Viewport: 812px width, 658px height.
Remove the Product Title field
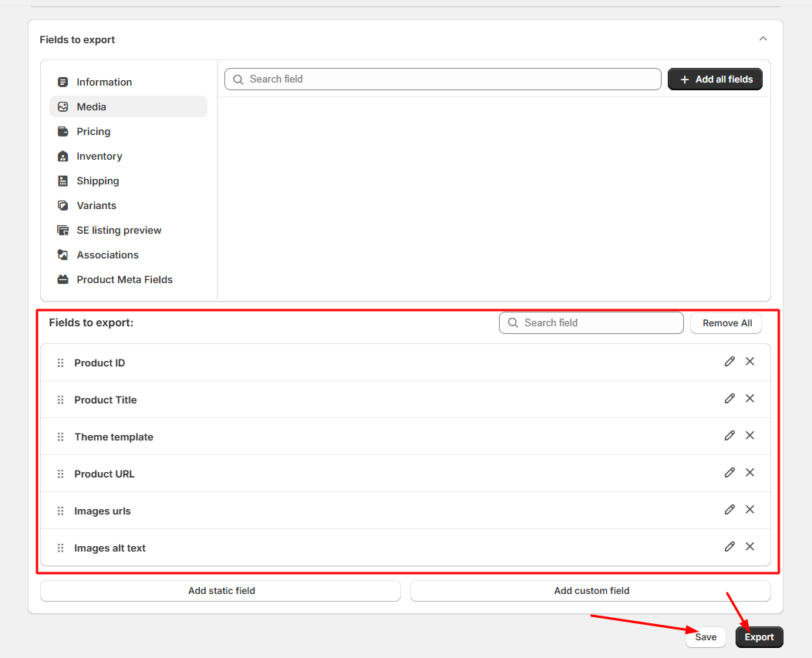[x=750, y=399]
